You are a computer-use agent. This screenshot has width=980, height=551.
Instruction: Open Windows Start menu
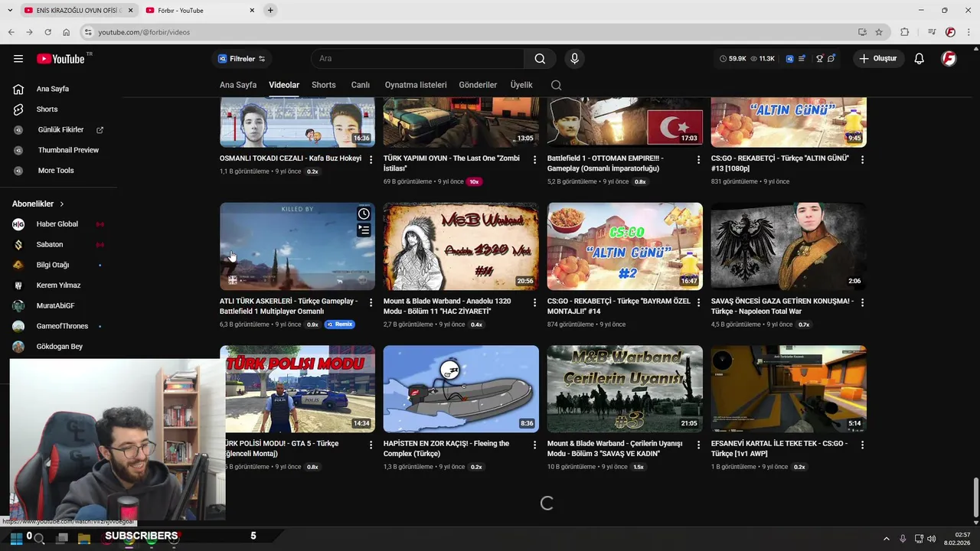click(x=16, y=538)
